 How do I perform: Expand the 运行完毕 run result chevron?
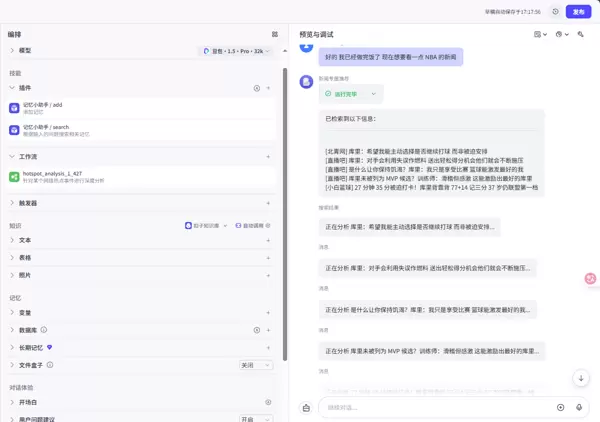[x=374, y=94]
